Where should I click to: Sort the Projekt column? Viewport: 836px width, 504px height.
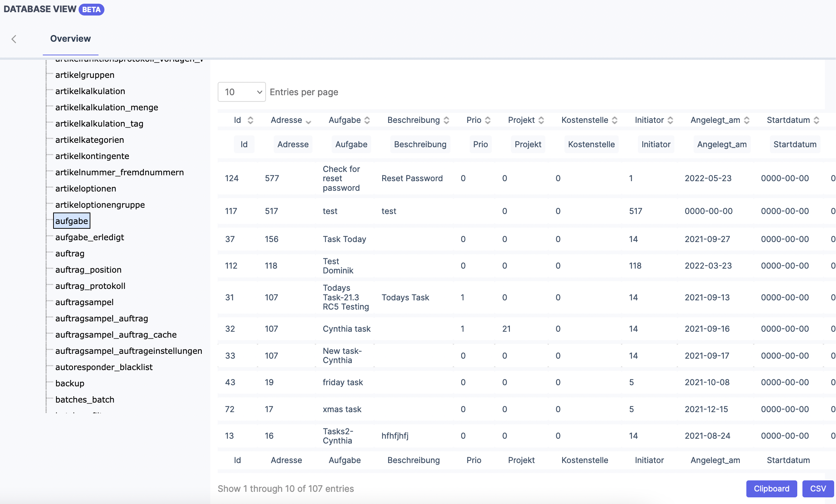click(x=541, y=120)
